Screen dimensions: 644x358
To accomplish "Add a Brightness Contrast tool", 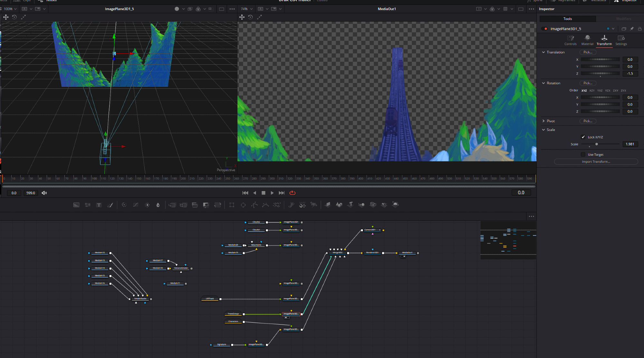I will [147, 205].
